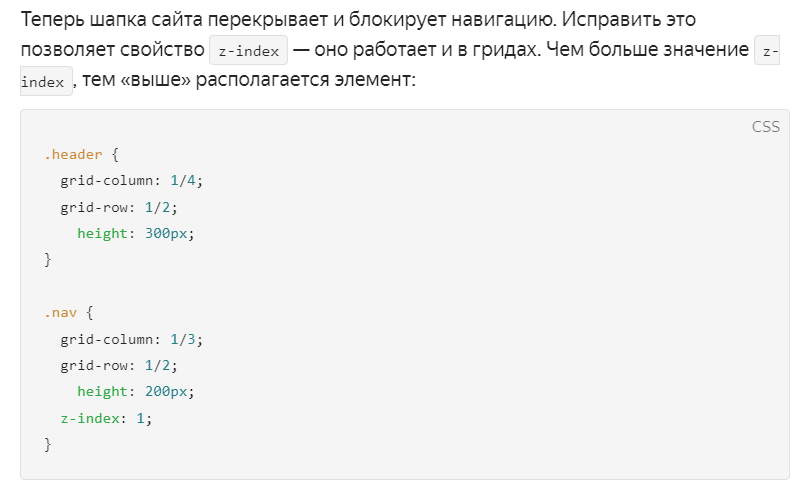The height and width of the screenshot is (502, 809).
Task: Click the closing brace of the .nav rule
Action: [47, 444]
